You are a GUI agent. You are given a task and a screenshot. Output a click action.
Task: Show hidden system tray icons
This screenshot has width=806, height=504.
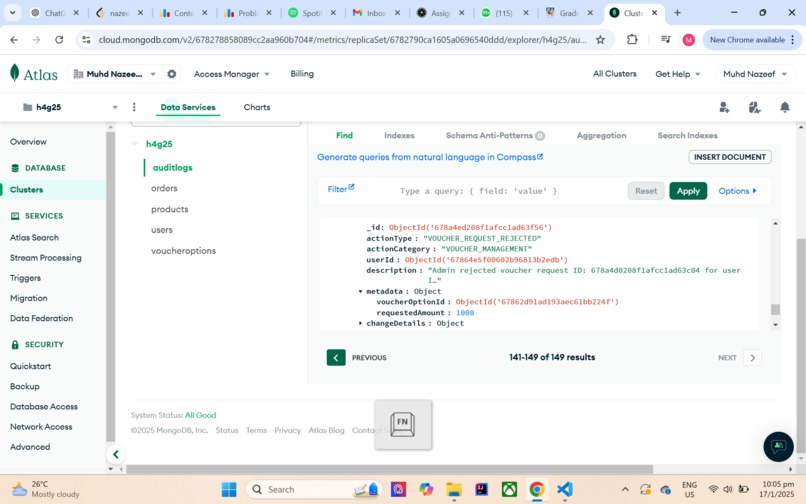coord(625,489)
